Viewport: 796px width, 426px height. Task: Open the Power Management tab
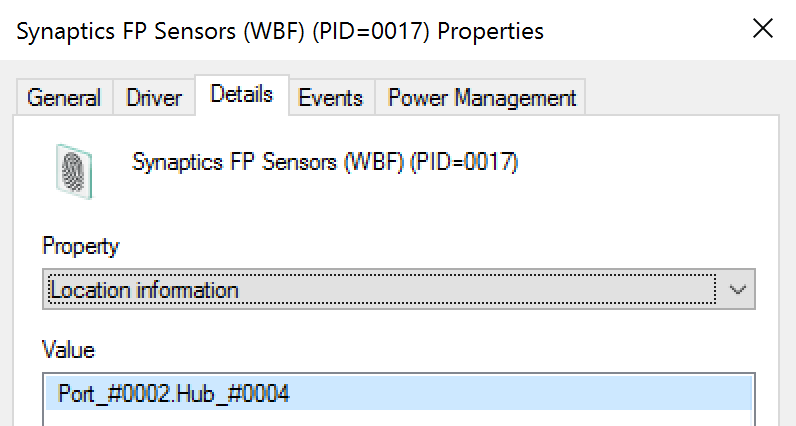481,98
